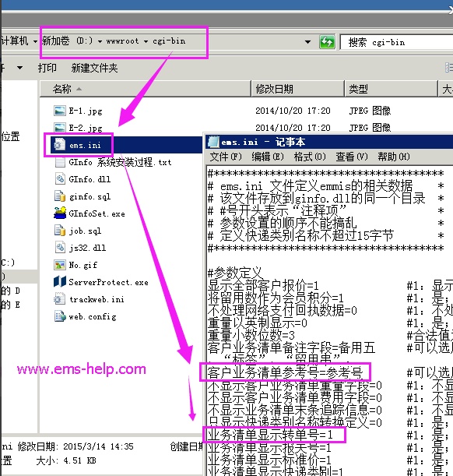Click the 新建文件夹 toolbar button

[94, 68]
